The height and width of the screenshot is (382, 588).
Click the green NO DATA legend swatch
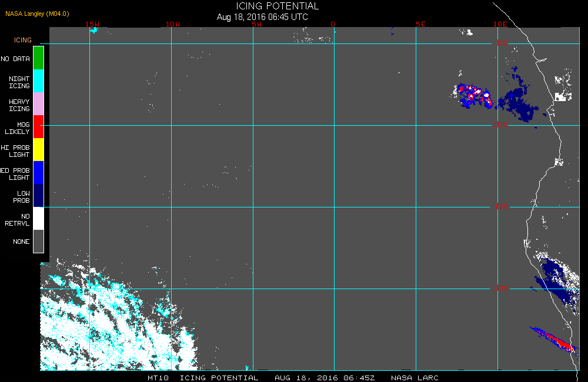[x=39, y=58]
